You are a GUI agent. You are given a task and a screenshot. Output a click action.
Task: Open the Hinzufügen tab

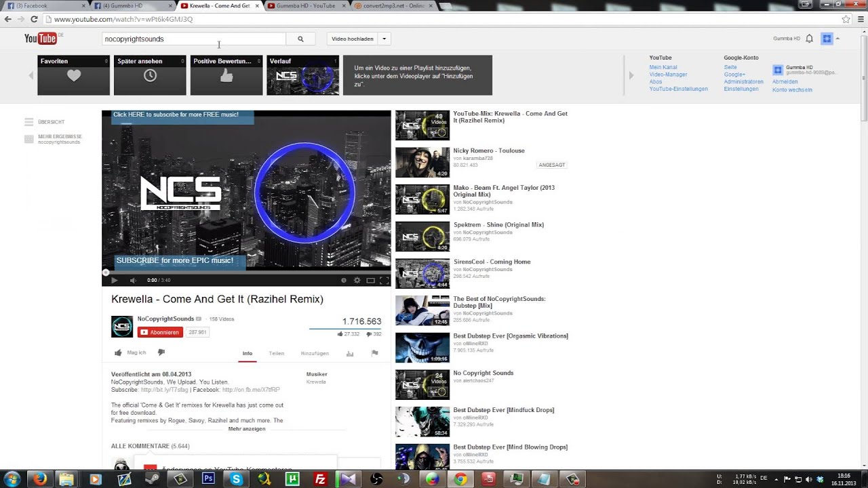point(315,353)
